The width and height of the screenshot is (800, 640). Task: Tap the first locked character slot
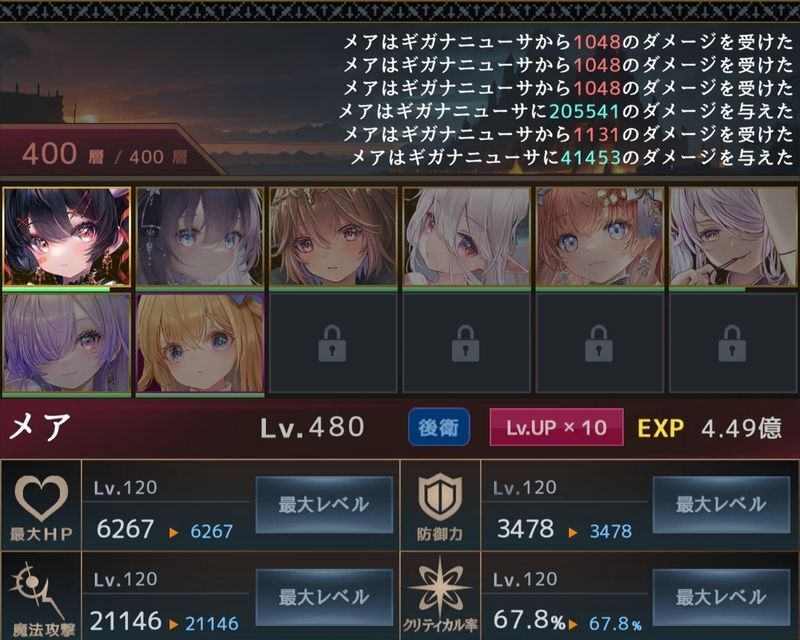click(x=333, y=343)
